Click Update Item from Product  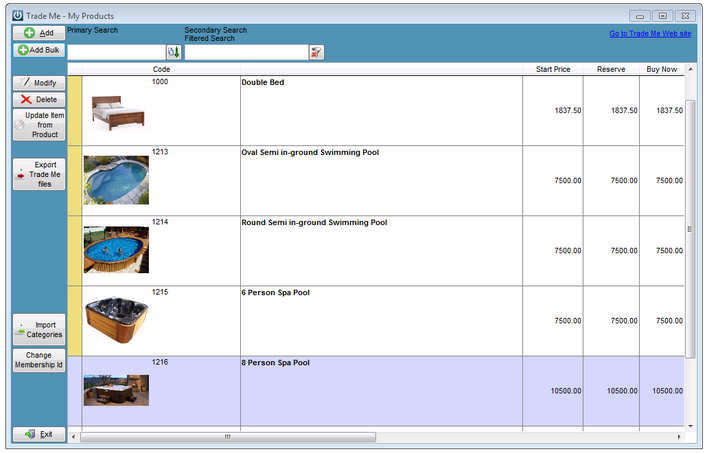tap(39, 125)
